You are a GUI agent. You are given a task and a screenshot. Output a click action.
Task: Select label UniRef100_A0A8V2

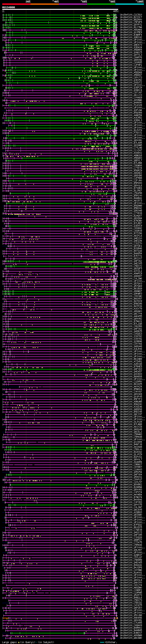pyautogui.click(x=131, y=153)
